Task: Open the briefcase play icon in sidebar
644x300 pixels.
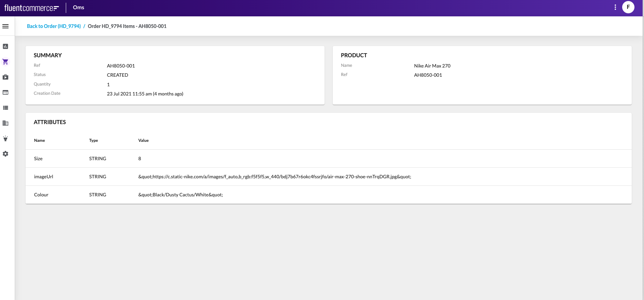Action: 5,77
